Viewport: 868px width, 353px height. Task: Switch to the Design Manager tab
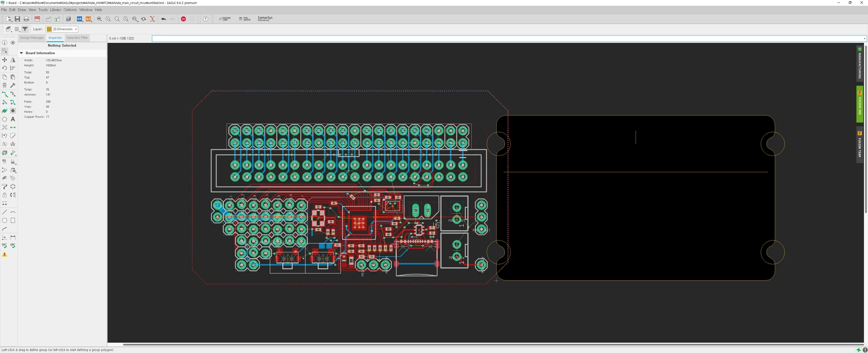point(32,38)
